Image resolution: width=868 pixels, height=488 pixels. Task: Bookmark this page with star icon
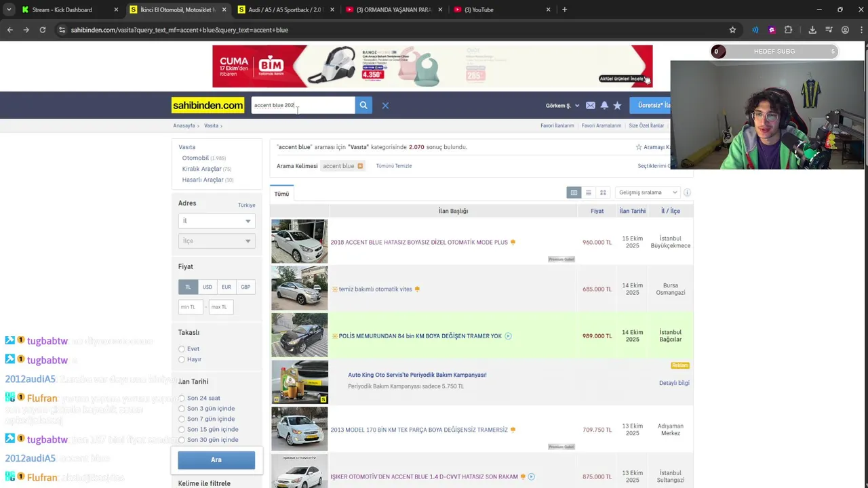pyautogui.click(x=732, y=30)
